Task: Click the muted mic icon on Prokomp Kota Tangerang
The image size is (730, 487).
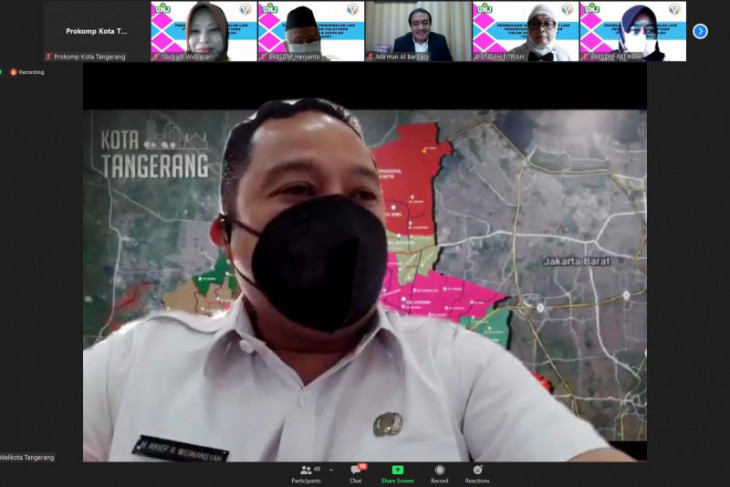Action: [48, 57]
